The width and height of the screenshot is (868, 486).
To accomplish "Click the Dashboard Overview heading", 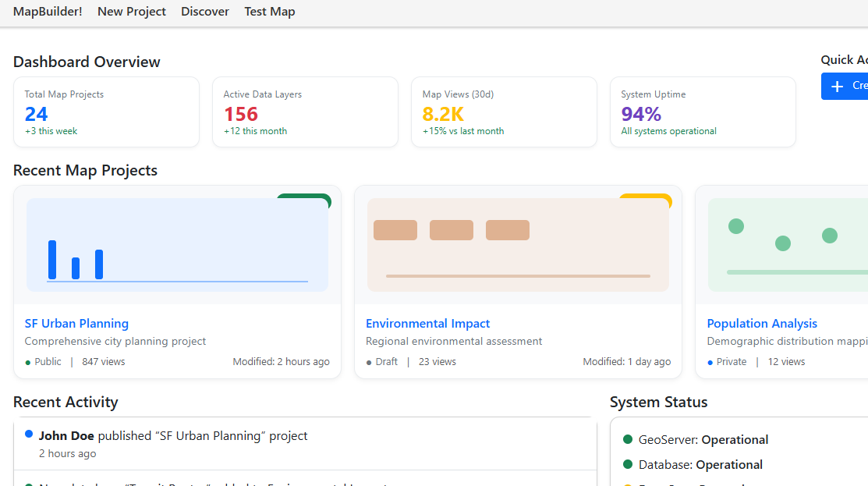I will (87, 62).
